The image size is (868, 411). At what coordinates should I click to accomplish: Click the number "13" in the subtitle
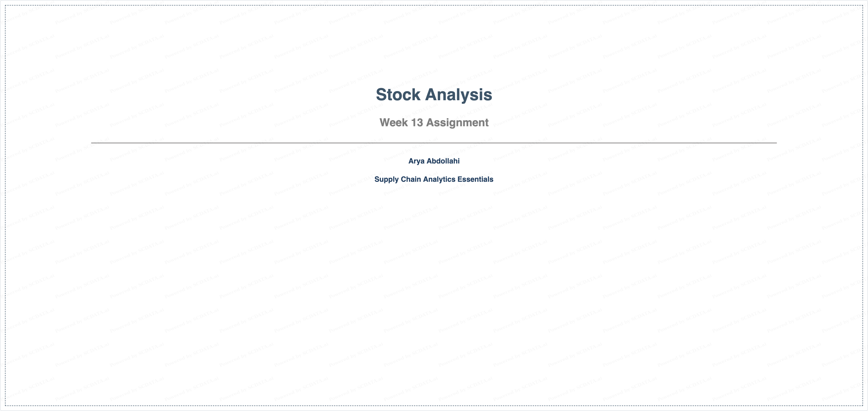point(417,122)
